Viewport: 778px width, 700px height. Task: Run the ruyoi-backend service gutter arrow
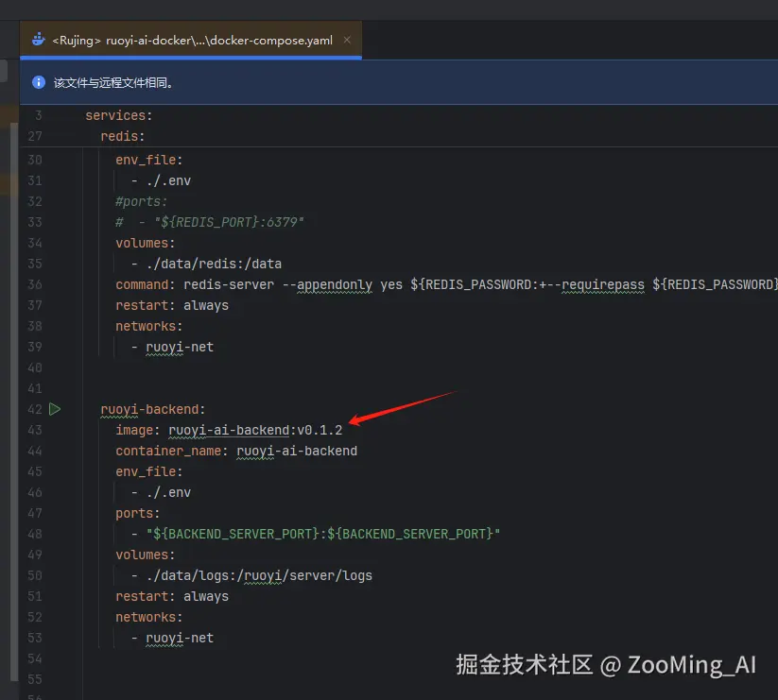pos(55,409)
